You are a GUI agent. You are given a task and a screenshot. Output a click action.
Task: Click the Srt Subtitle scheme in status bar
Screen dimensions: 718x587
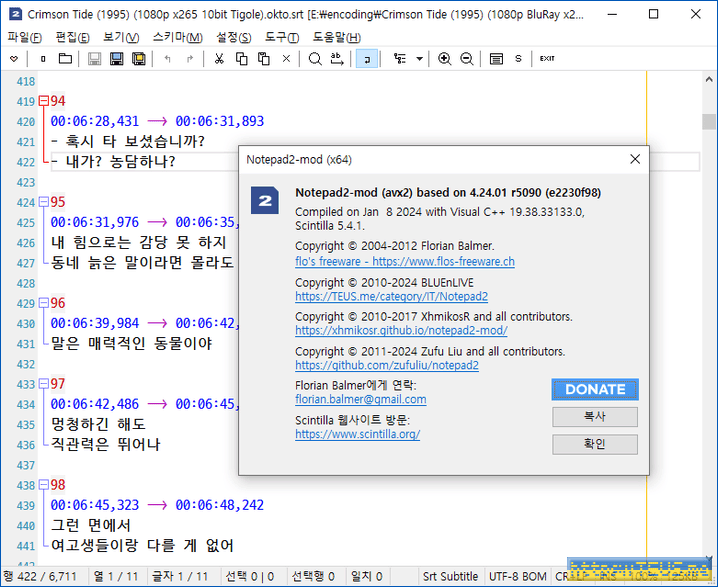(450, 577)
